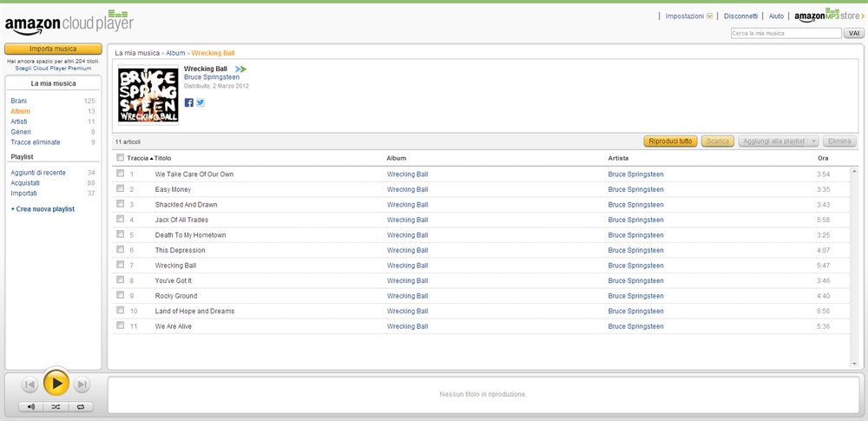Open the Crea nuova playlist link
This screenshot has width=868, height=421.
43,209
